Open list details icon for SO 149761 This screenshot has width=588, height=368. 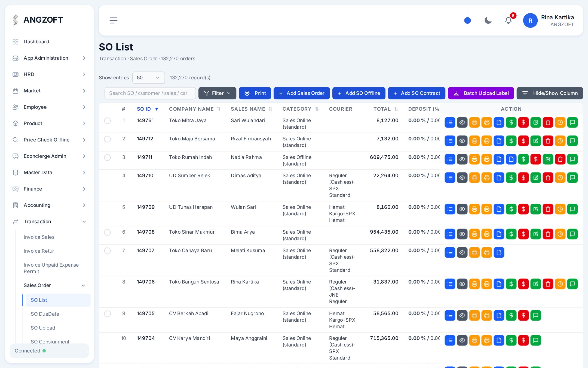tap(450, 122)
